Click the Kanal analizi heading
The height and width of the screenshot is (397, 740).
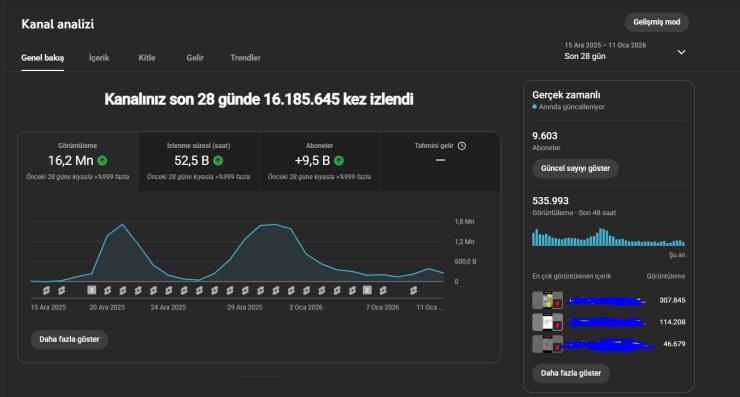[x=58, y=24]
